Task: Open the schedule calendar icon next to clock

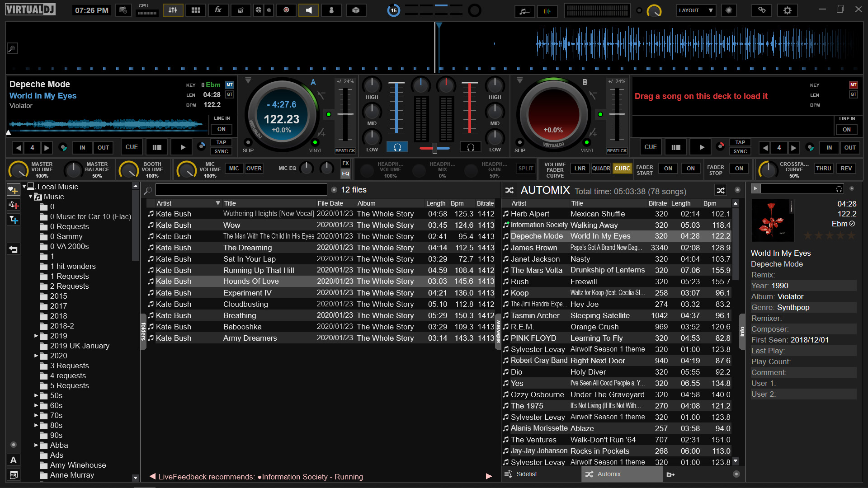Action: [x=123, y=10]
